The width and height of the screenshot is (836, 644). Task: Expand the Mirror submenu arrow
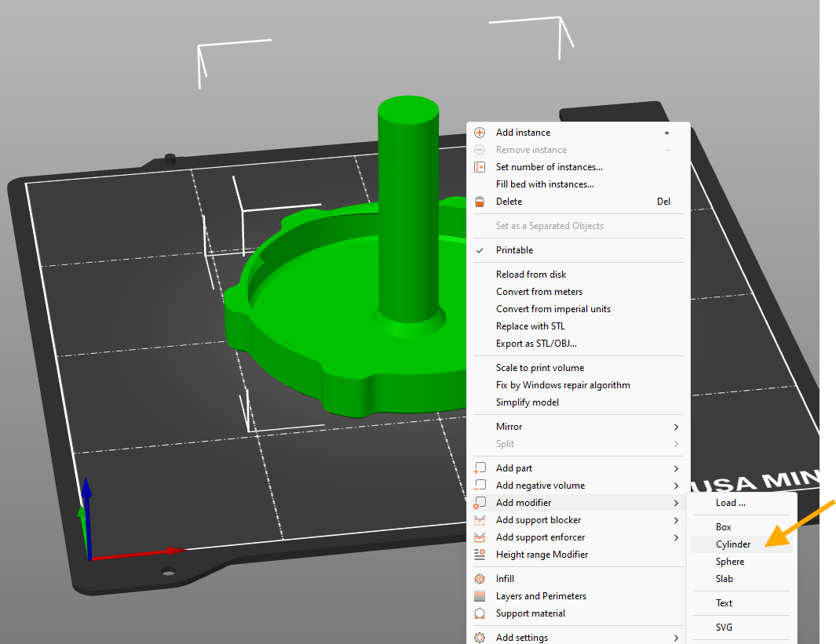(676, 427)
